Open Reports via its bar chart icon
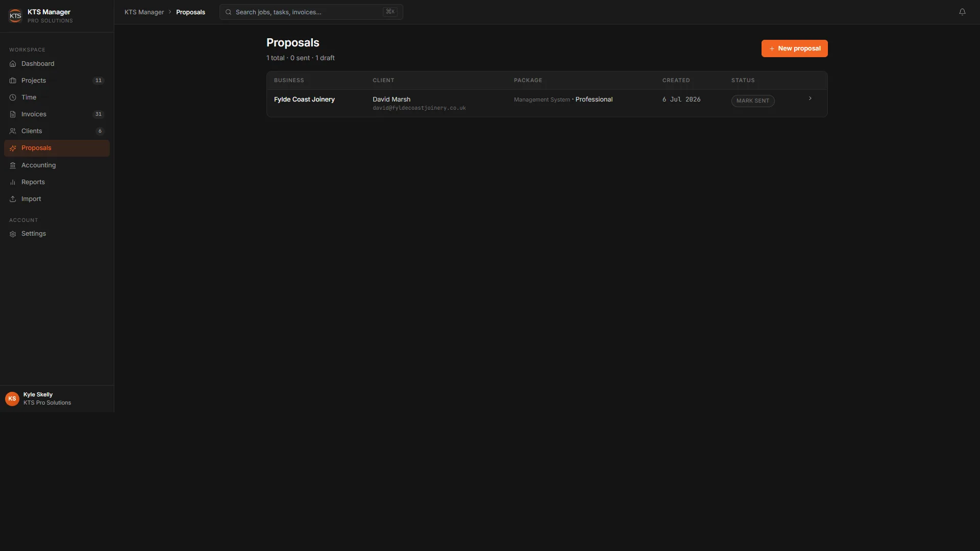 (x=13, y=182)
